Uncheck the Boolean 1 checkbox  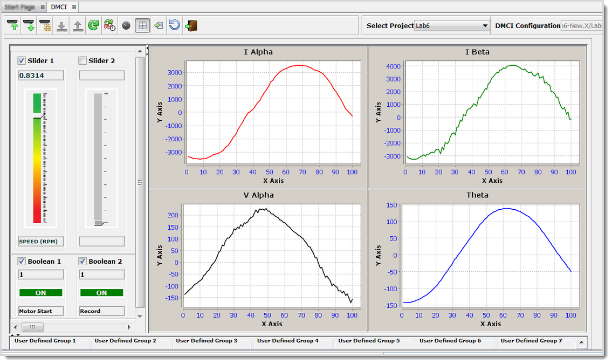(x=22, y=261)
